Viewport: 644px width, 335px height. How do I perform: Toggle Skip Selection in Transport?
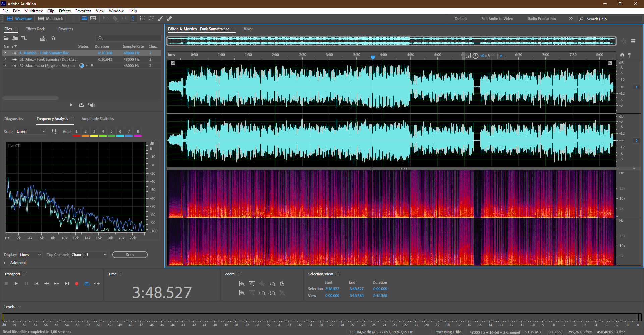(97, 284)
